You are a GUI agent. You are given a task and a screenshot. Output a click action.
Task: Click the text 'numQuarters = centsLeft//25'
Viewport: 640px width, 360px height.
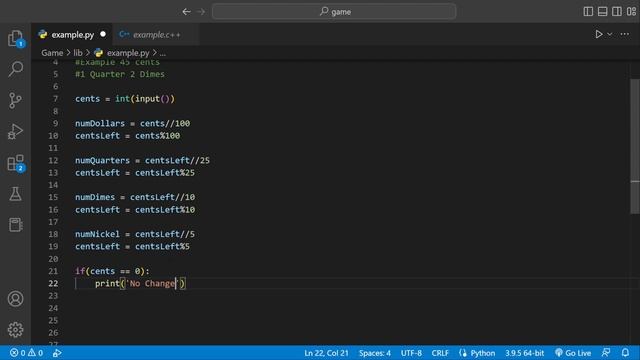142,160
